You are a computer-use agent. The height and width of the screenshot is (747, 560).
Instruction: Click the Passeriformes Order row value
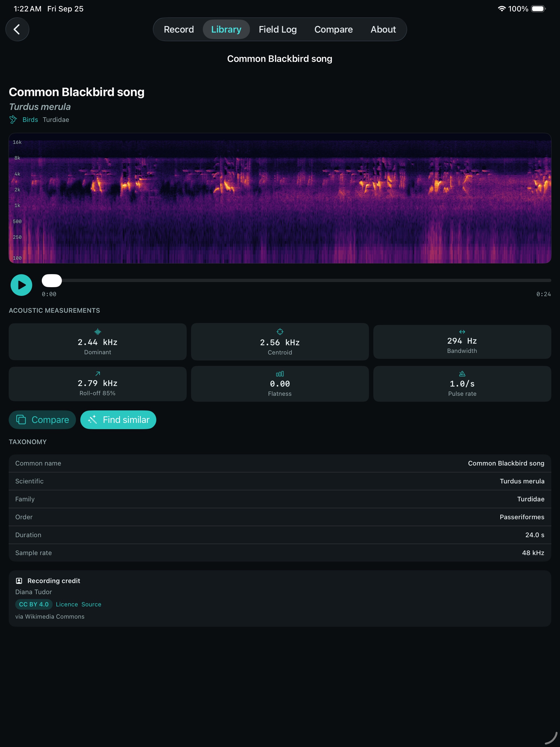coord(522,517)
